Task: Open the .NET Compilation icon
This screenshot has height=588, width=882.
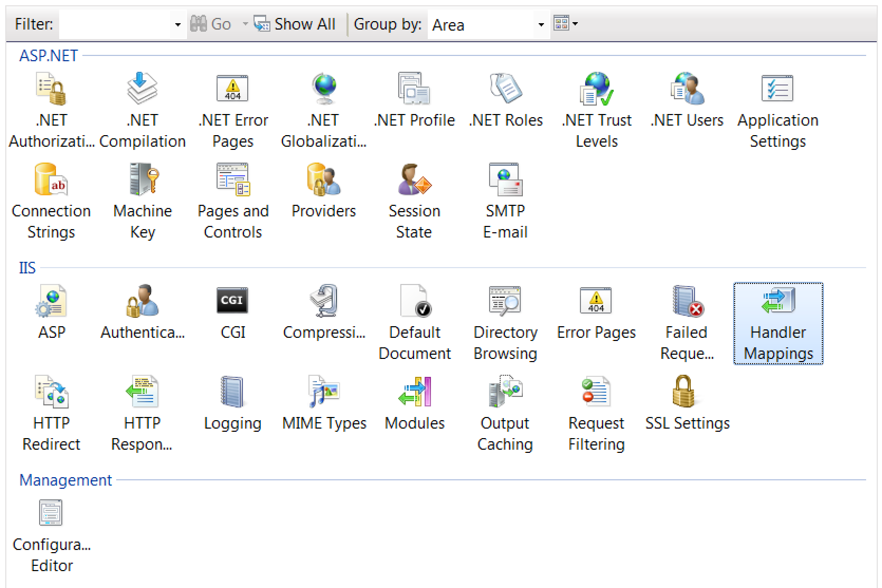Action: click(142, 89)
